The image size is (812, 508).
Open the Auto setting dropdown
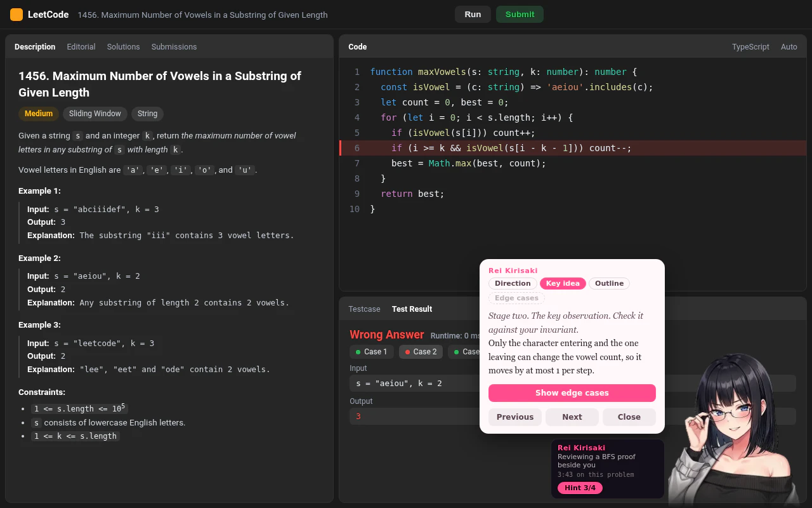pos(789,47)
